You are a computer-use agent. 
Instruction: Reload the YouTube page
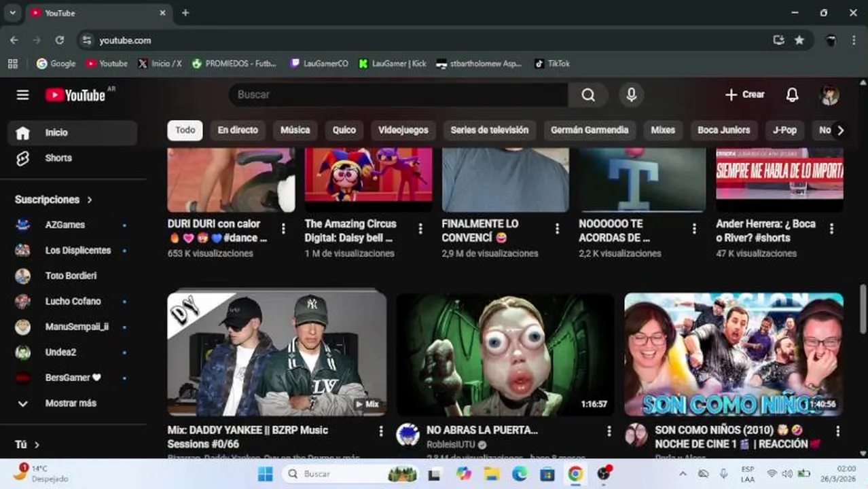click(60, 41)
